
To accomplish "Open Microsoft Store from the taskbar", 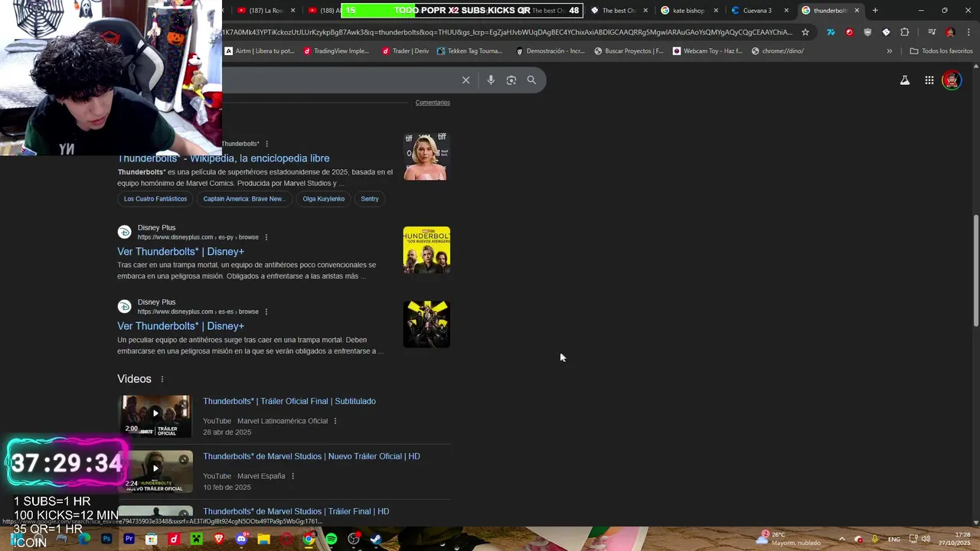I will pyautogui.click(x=152, y=539).
